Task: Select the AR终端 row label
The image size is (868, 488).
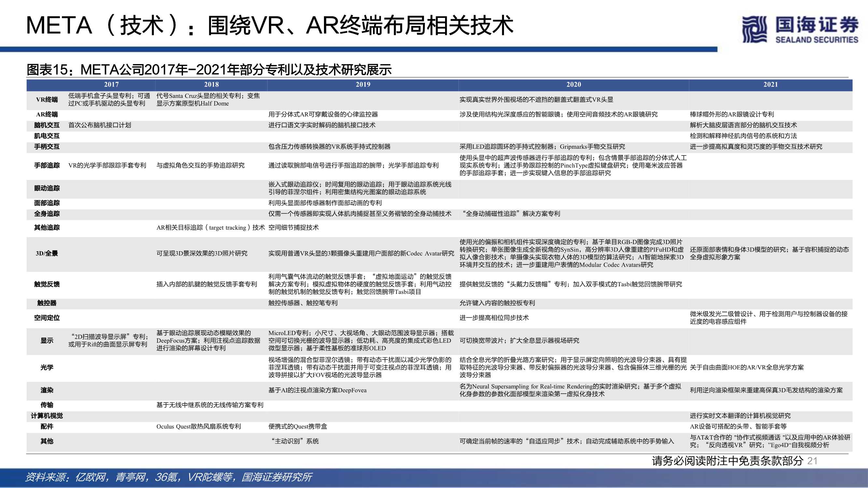Action: coord(47,115)
